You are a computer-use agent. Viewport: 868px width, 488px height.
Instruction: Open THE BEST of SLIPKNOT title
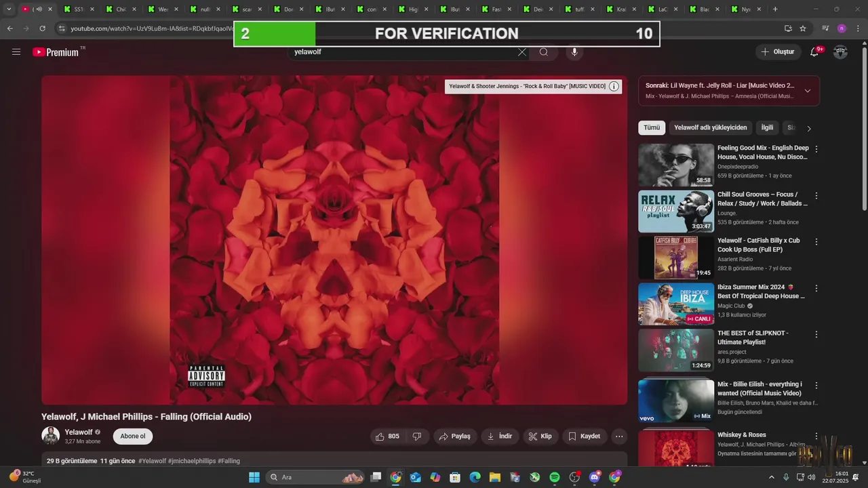point(753,338)
